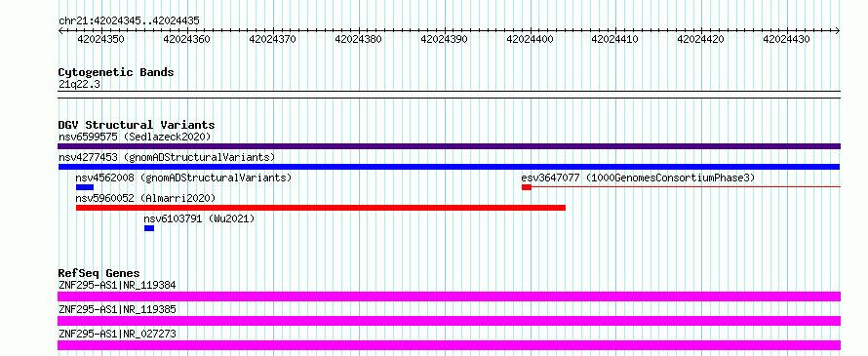Select the DGV Structural Variants track title

[x=137, y=125]
